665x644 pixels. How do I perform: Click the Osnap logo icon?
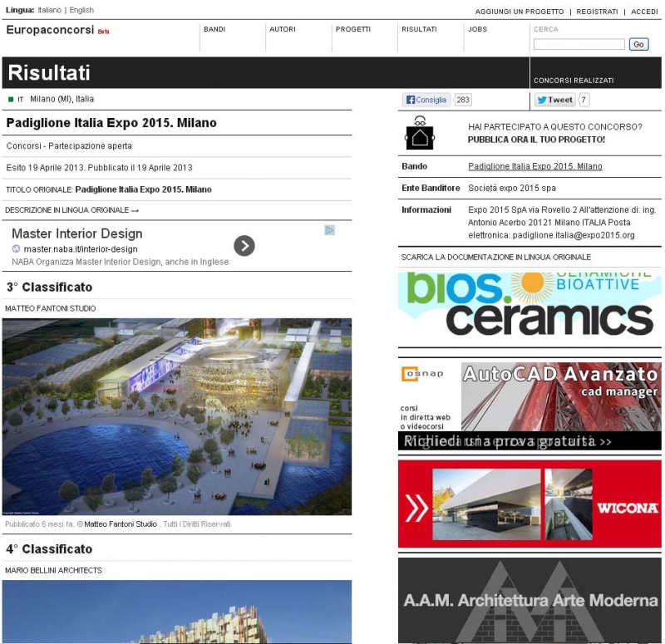422,374
